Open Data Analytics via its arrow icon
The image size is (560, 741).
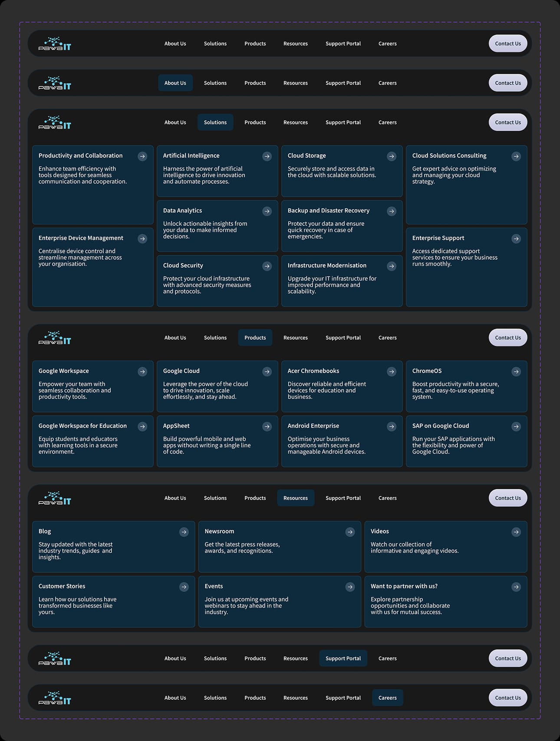[267, 212]
